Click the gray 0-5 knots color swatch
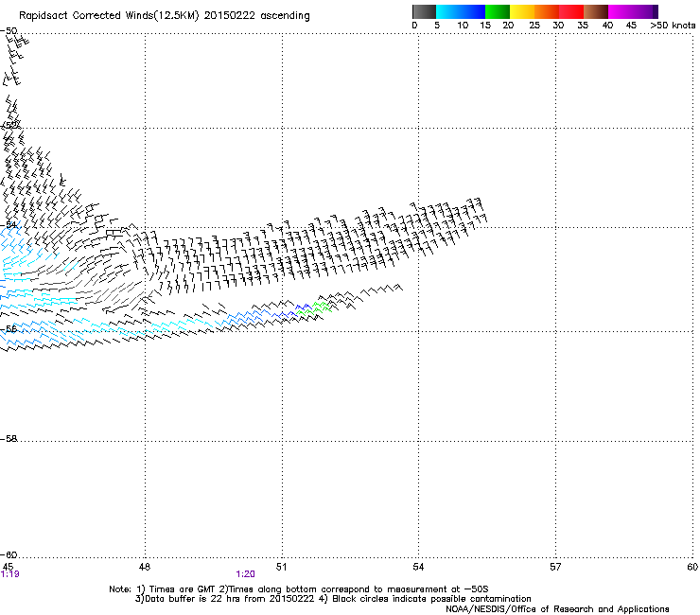 (x=424, y=11)
